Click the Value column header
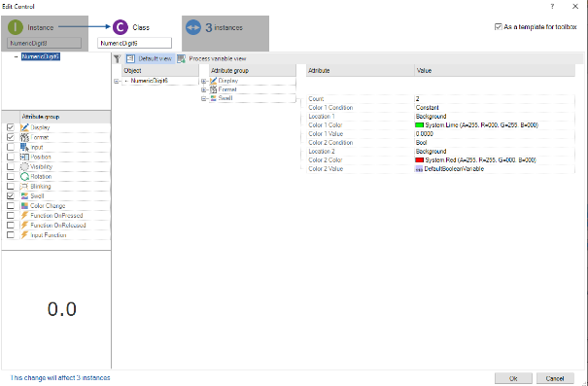Image resolution: width=588 pixels, height=386 pixels. (x=495, y=71)
